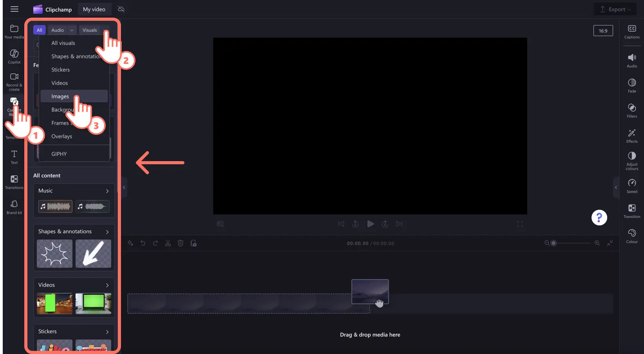Open the 16:9 aspect ratio selector
644x354 pixels.
(x=603, y=31)
